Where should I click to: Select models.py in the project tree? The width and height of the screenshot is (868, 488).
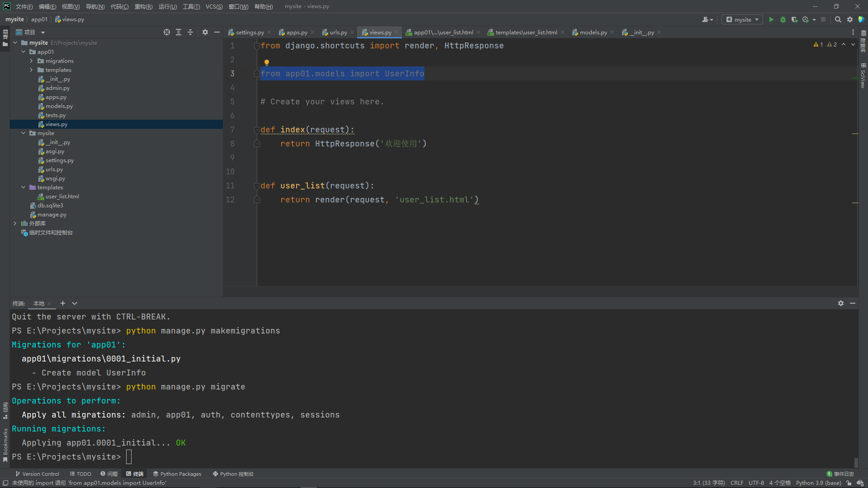(59, 106)
